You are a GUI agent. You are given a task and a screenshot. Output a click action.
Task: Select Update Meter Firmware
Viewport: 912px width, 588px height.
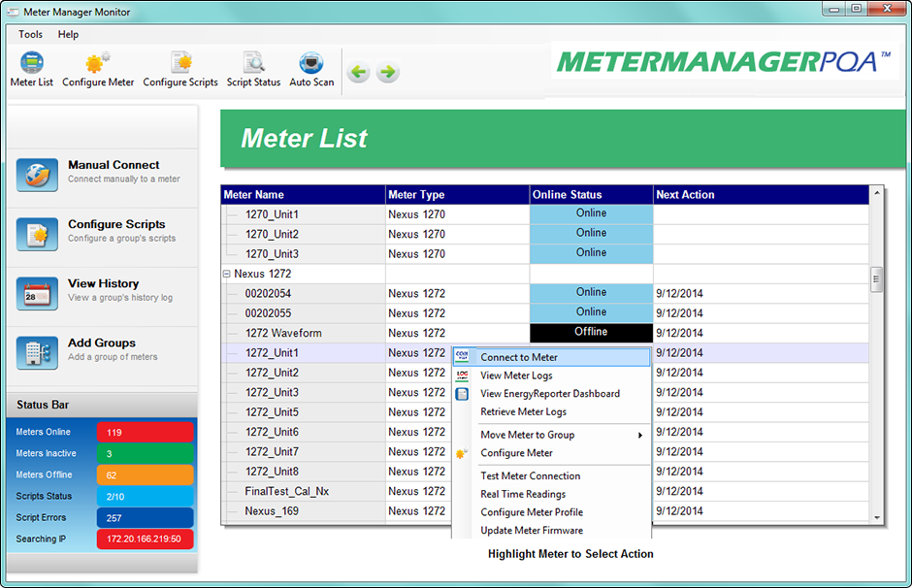(551, 531)
